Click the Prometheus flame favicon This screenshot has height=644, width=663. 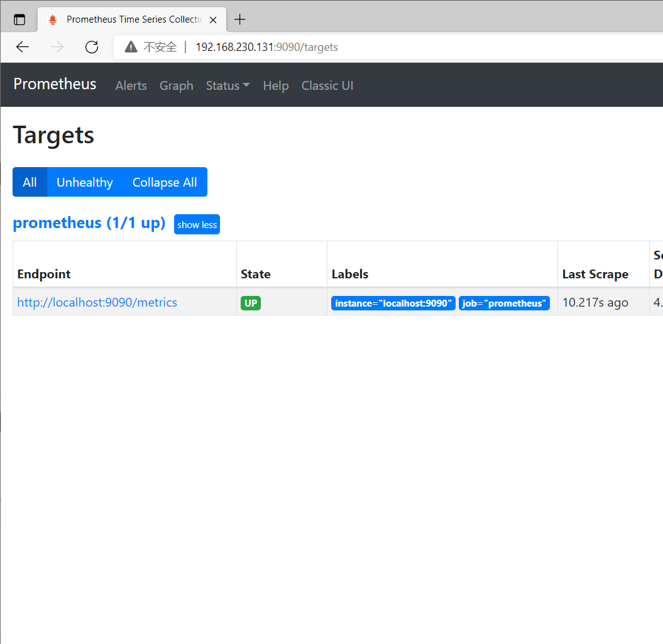pyautogui.click(x=53, y=20)
